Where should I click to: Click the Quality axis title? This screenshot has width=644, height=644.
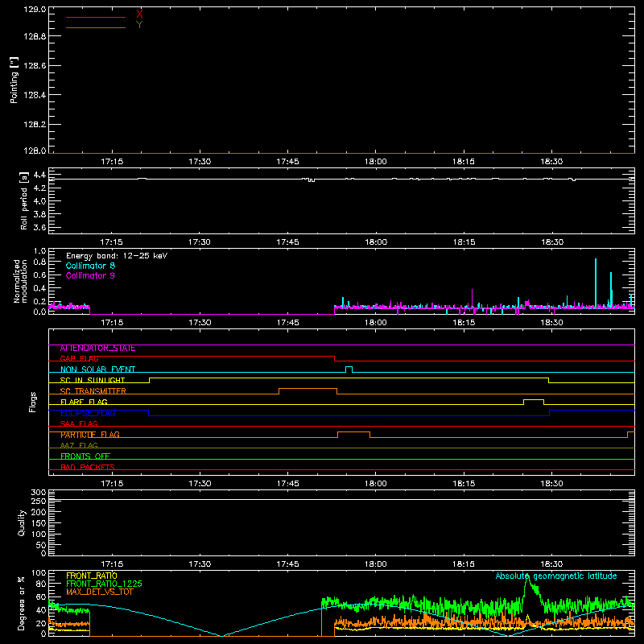(x=22, y=522)
